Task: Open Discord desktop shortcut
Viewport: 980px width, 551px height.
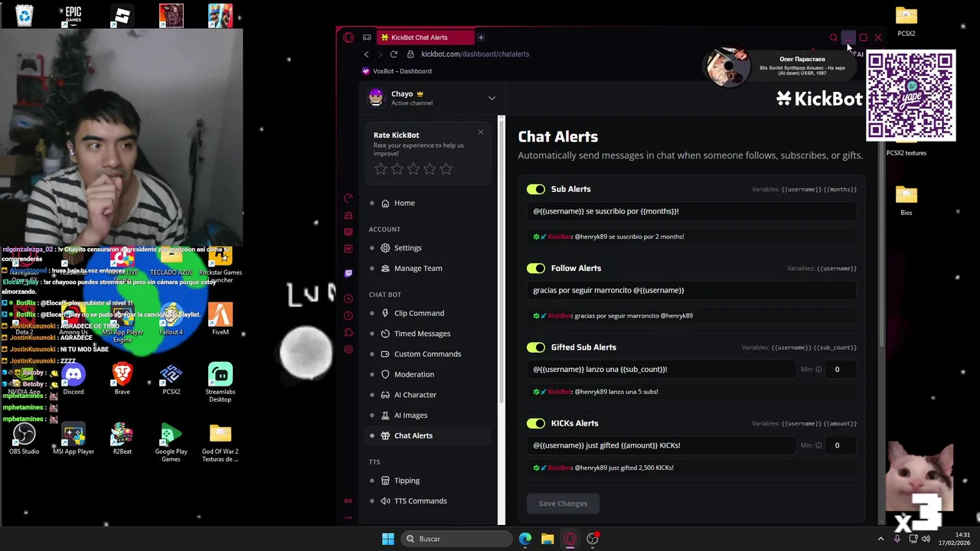Action: click(x=73, y=379)
